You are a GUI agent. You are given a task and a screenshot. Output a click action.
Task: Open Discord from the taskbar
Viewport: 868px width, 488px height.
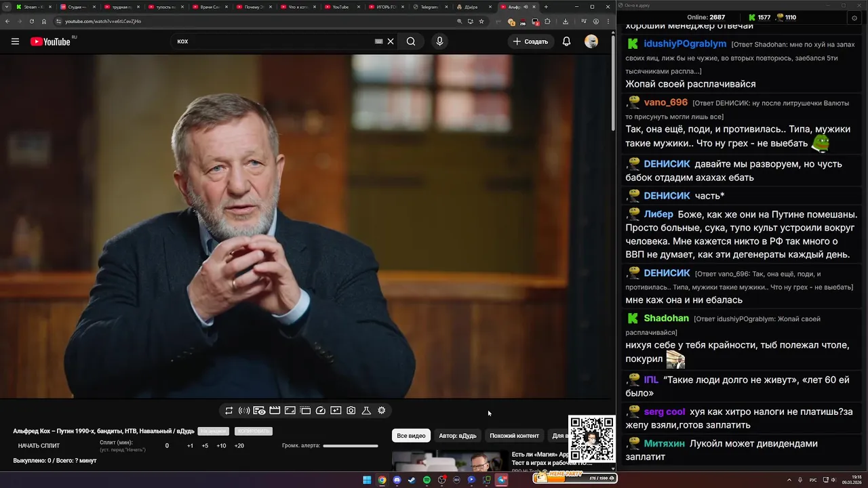(x=397, y=480)
